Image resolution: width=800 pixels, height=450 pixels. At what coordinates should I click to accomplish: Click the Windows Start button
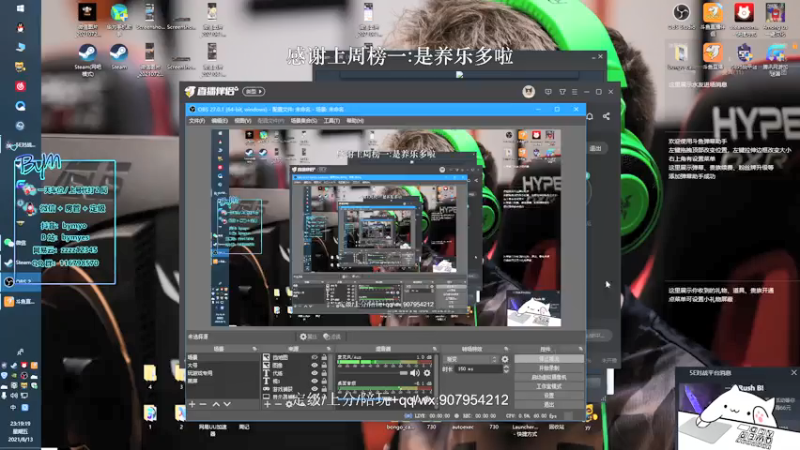tap(20, 9)
